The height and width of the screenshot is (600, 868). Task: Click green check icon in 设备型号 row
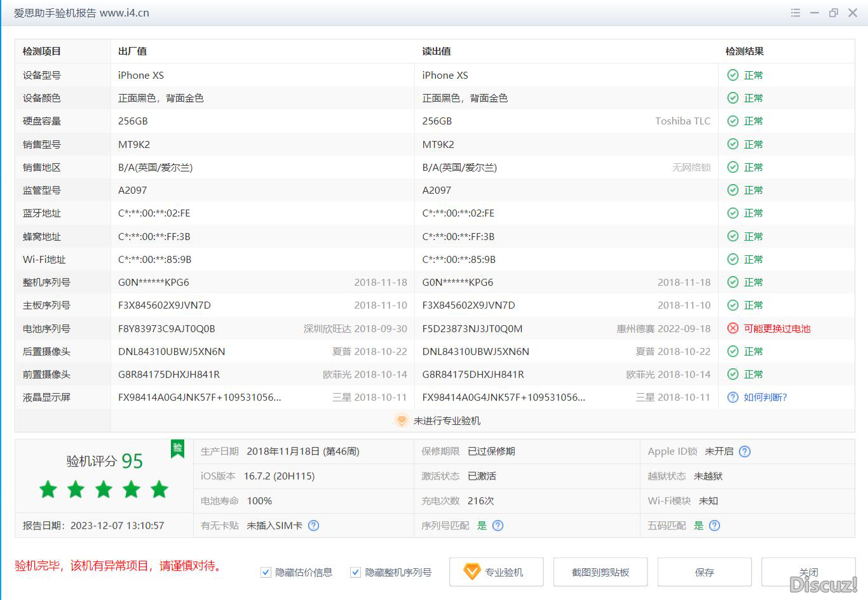click(733, 75)
